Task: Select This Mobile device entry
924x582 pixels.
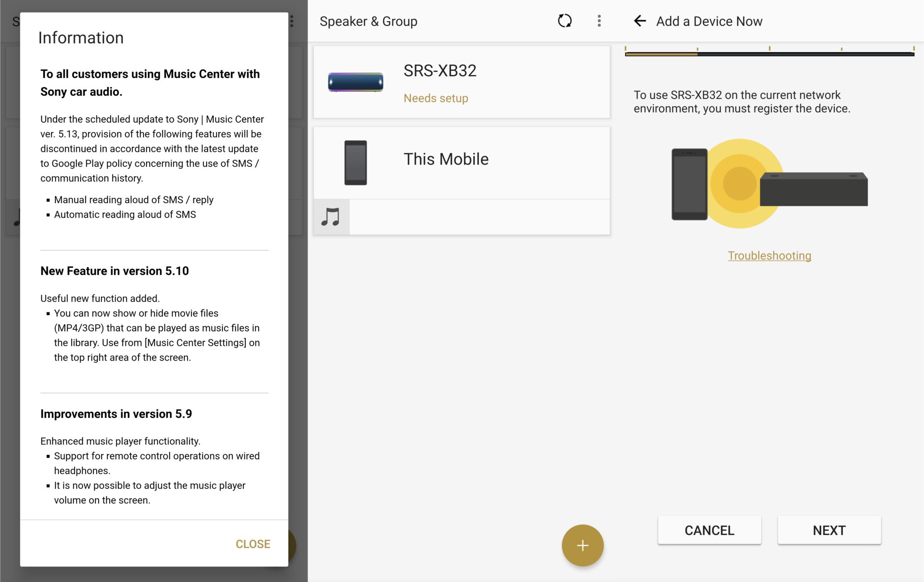Action: pyautogui.click(x=446, y=159)
